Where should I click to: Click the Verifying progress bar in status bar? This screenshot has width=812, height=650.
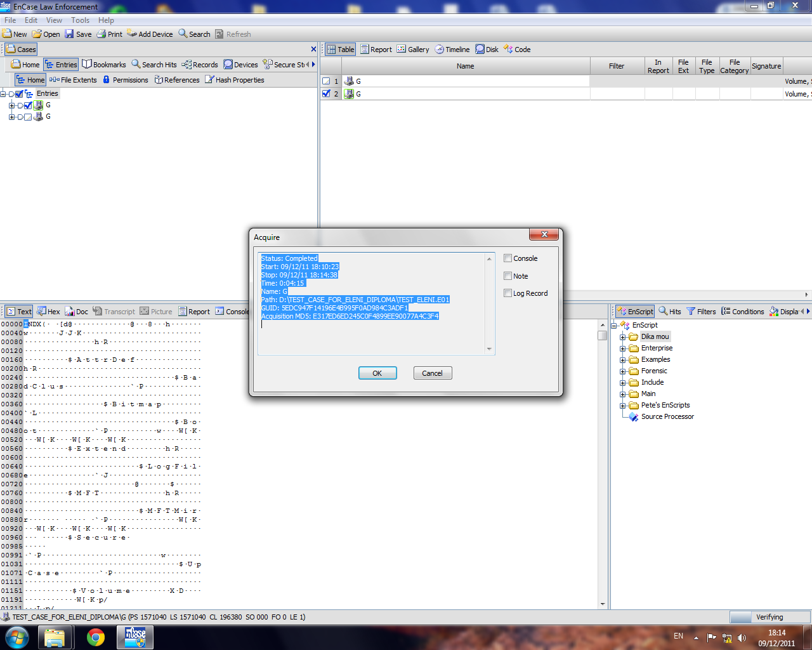(x=770, y=617)
